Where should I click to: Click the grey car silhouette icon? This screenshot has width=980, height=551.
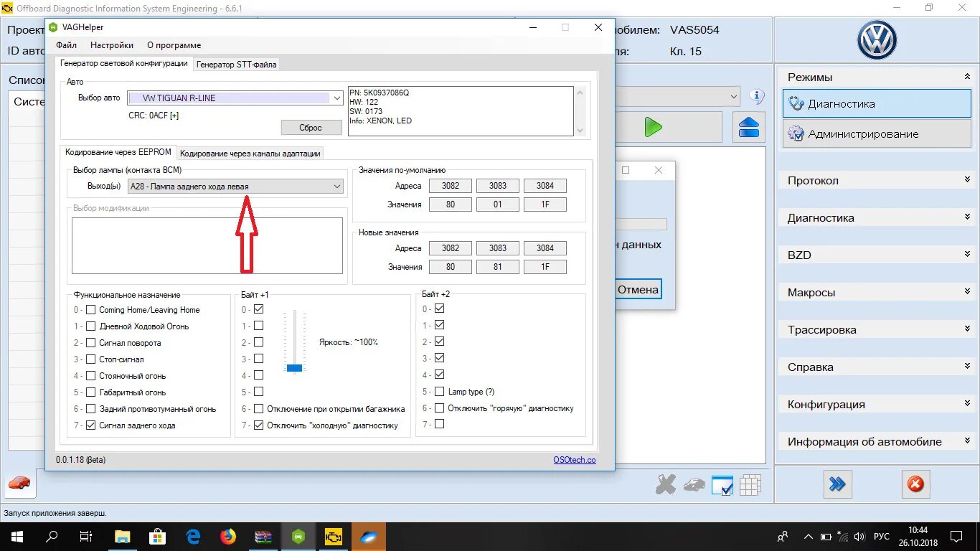[x=694, y=486]
